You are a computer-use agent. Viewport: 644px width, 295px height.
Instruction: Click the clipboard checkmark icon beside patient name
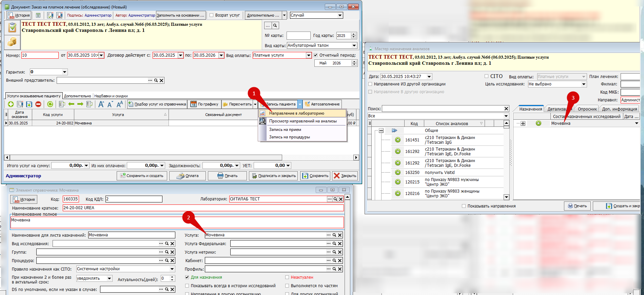pos(12,27)
